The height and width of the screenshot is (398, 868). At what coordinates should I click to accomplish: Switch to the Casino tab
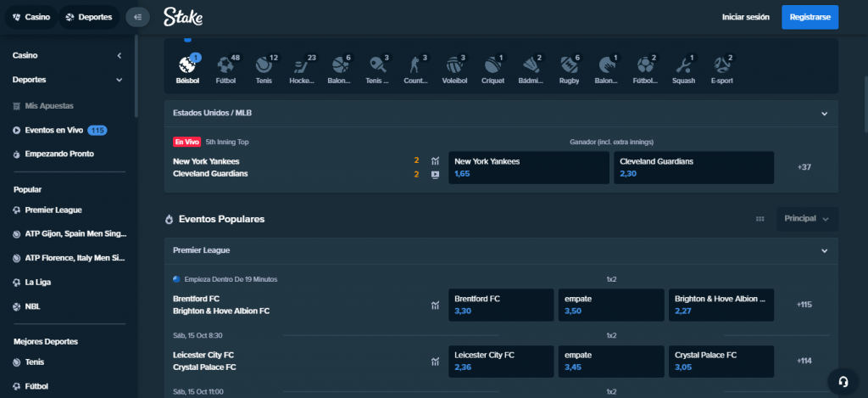[x=31, y=17]
